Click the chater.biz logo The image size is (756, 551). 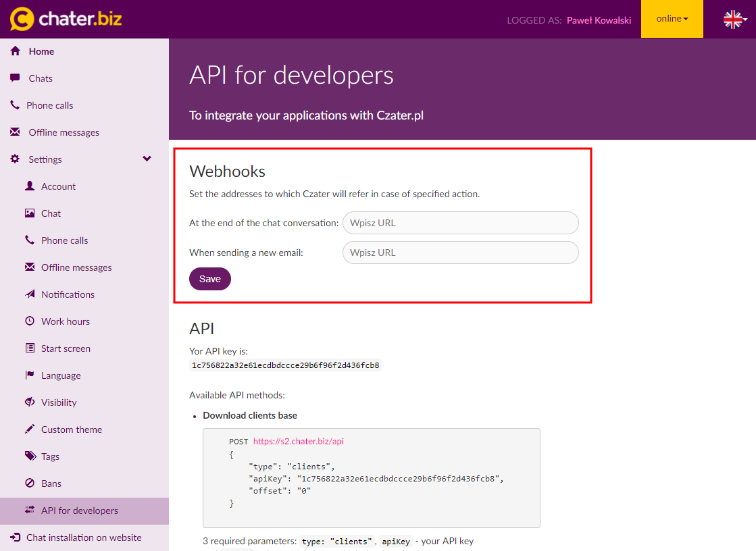coord(66,20)
